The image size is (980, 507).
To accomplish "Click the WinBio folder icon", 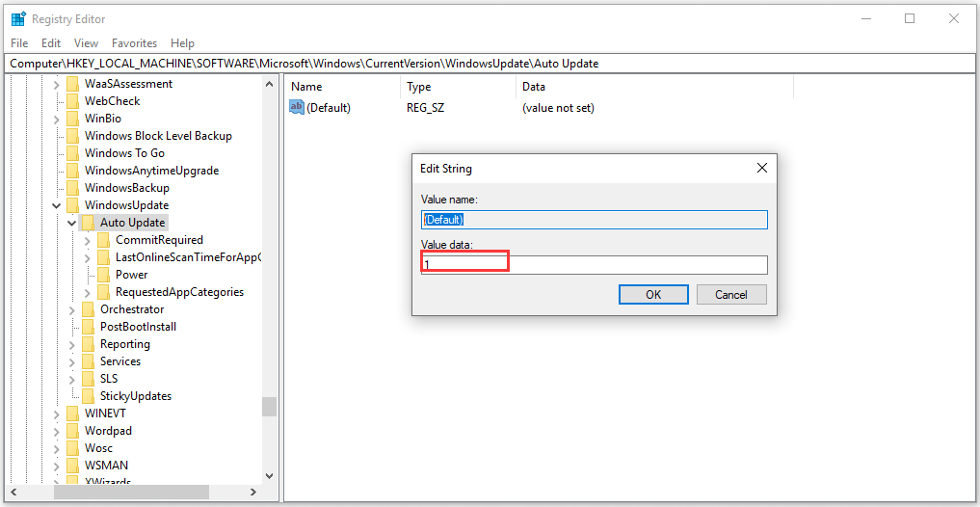I will point(72,119).
